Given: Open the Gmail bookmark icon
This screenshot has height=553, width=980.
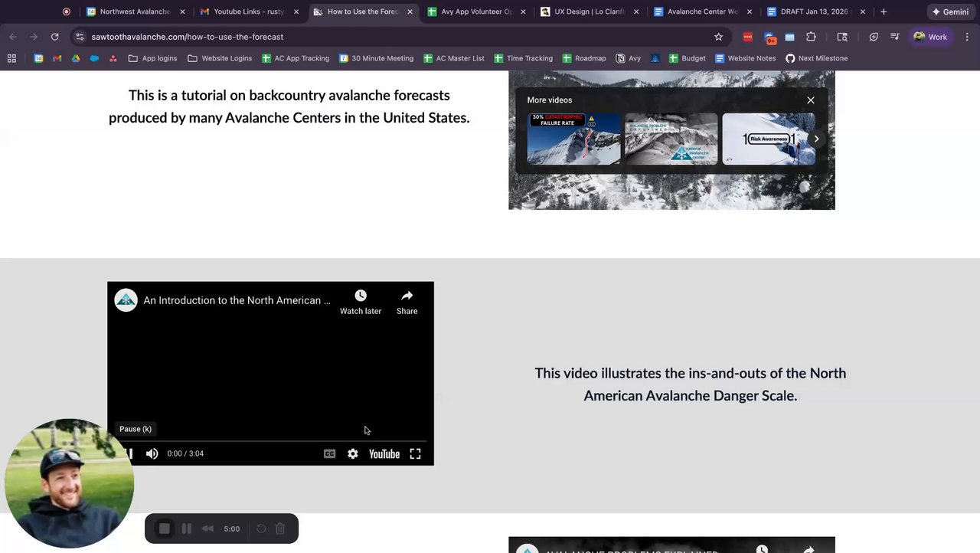Looking at the screenshot, I should tap(57, 58).
